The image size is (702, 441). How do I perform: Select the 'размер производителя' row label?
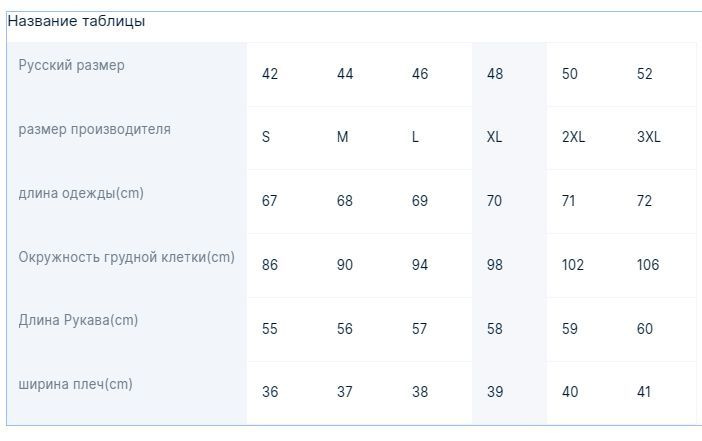(x=94, y=129)
